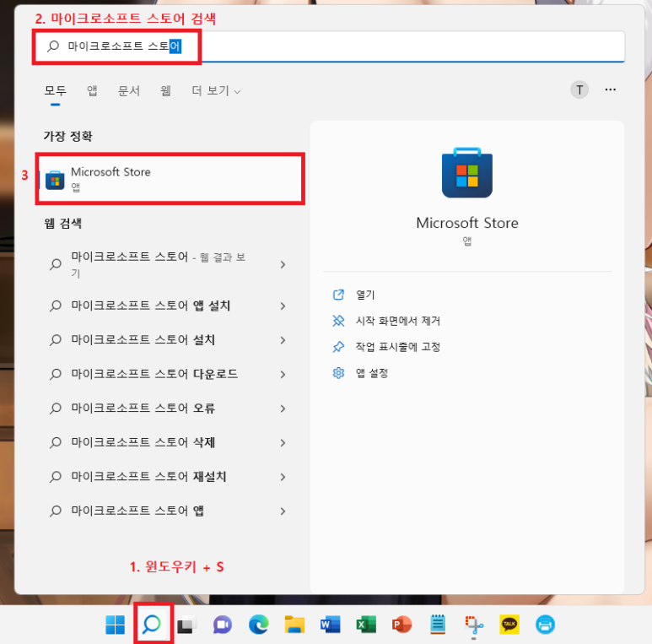Choose 작업 표시줄에 고정
The image size is (652, 644).
(x=398, y=347)
